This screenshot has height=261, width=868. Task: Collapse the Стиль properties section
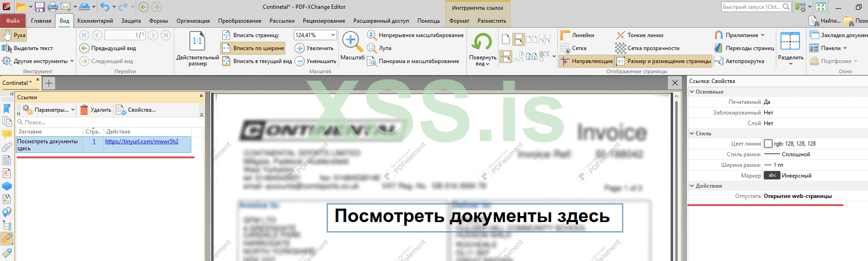[692, 134]
